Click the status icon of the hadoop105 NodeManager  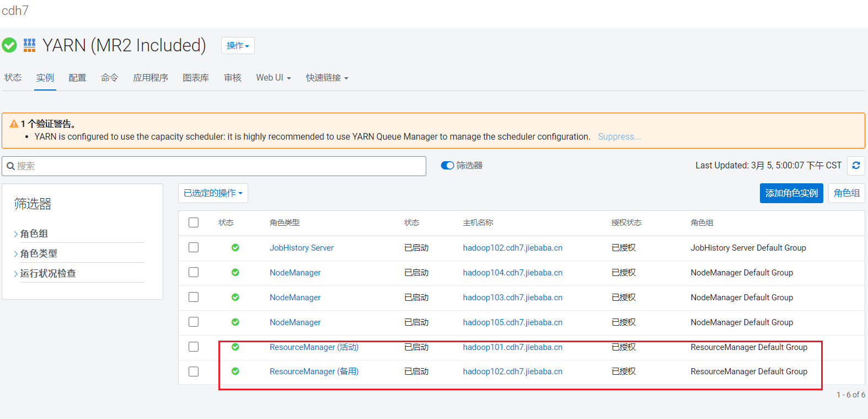tap(235, 322)
